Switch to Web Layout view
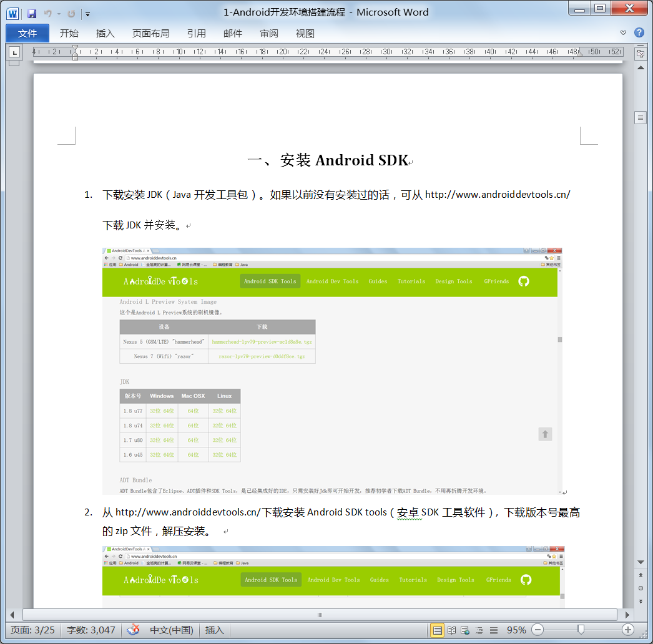Screen dimensions: 653x644 click(x=465, y=630)
